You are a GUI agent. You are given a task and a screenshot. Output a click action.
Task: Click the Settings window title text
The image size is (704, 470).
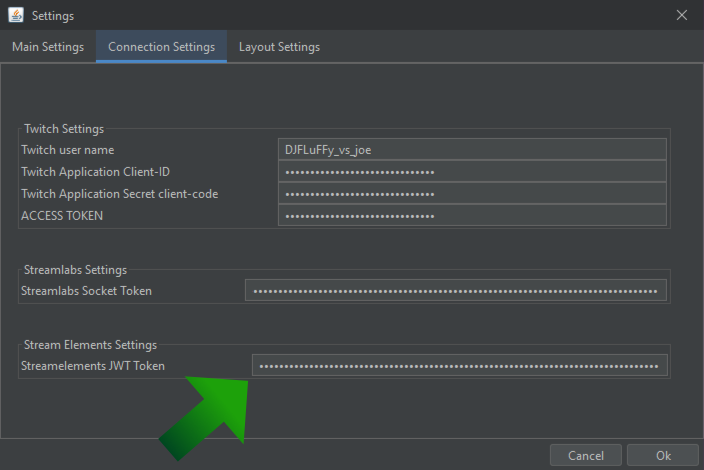coord(53,16)
